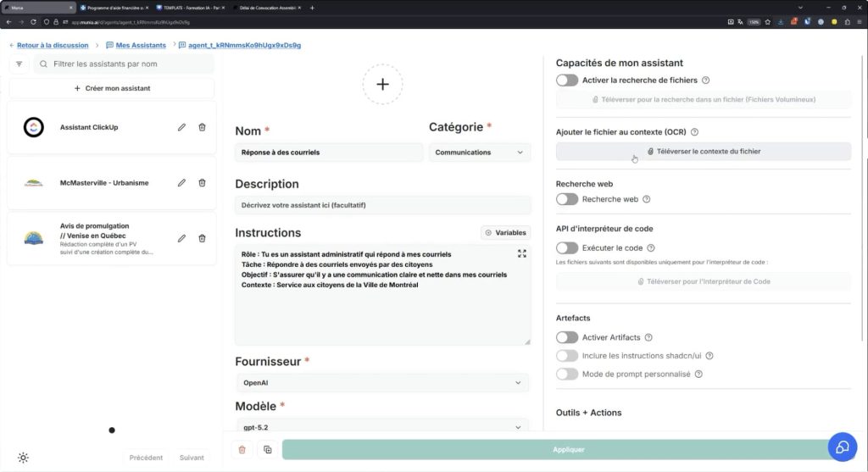Open the Catégorie Communications dropdown
The height and width of the screenshot is (472, 868).
point(479,153)
